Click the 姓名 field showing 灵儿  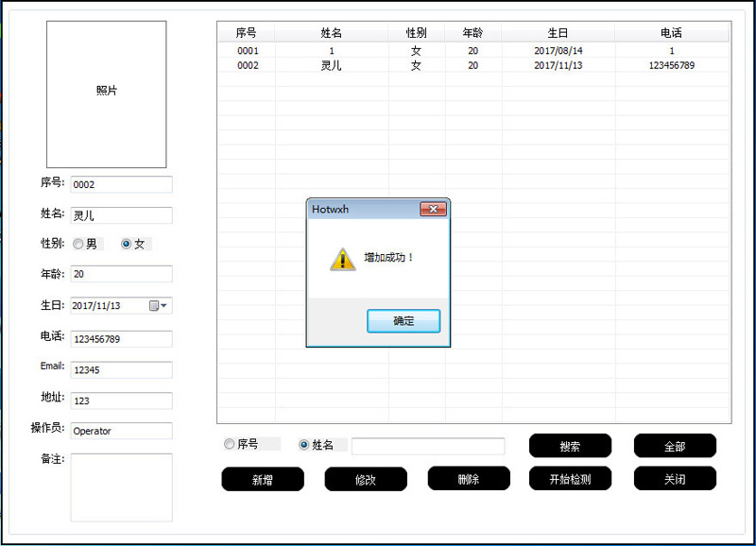[x=122, y=215]
